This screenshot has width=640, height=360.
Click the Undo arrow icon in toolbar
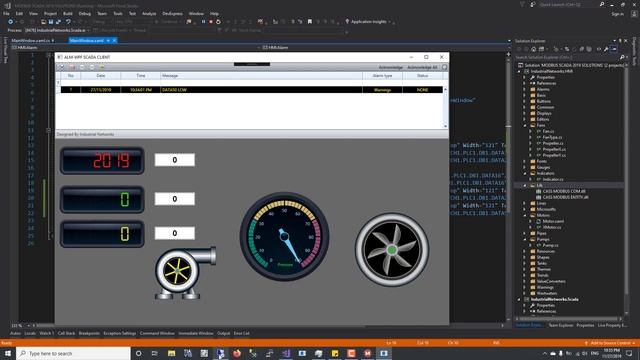(68, 22)
